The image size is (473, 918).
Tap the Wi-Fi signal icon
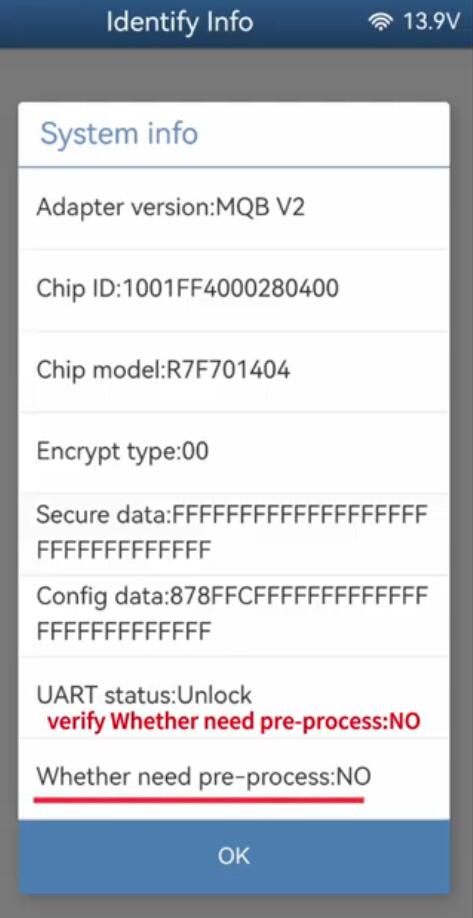coord(381,22)
